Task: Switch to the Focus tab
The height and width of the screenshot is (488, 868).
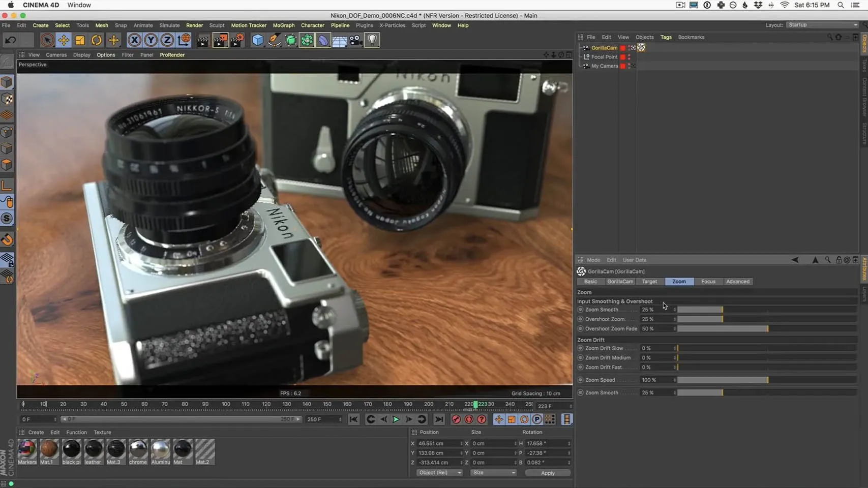Action: 708,282
